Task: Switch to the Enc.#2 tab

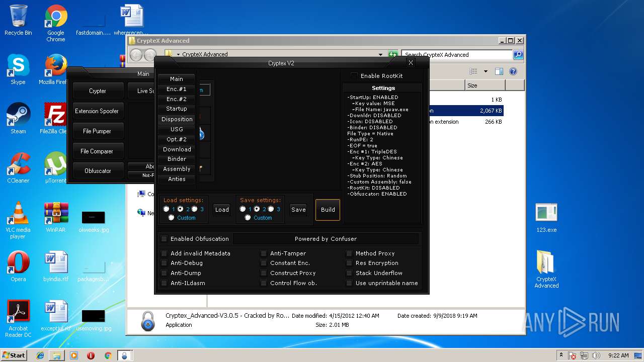Action: pyautogui.click(x=177, y=99)
